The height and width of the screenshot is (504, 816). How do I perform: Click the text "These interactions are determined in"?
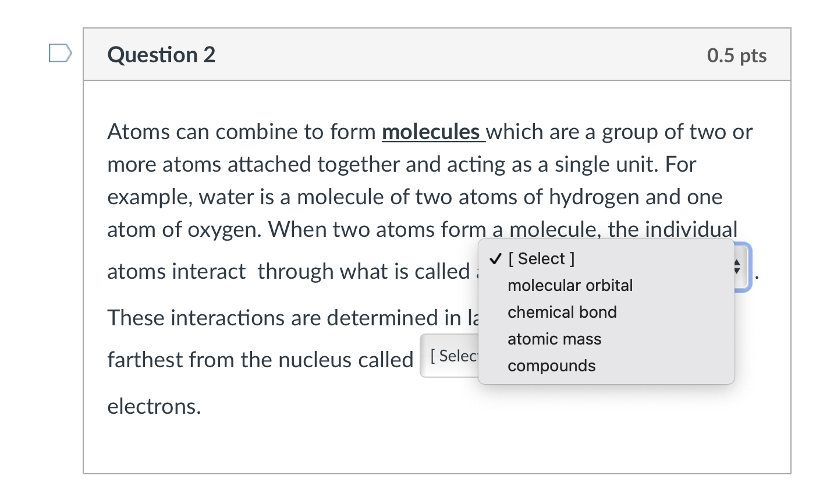pyautogui.click(x=284, y=318)
